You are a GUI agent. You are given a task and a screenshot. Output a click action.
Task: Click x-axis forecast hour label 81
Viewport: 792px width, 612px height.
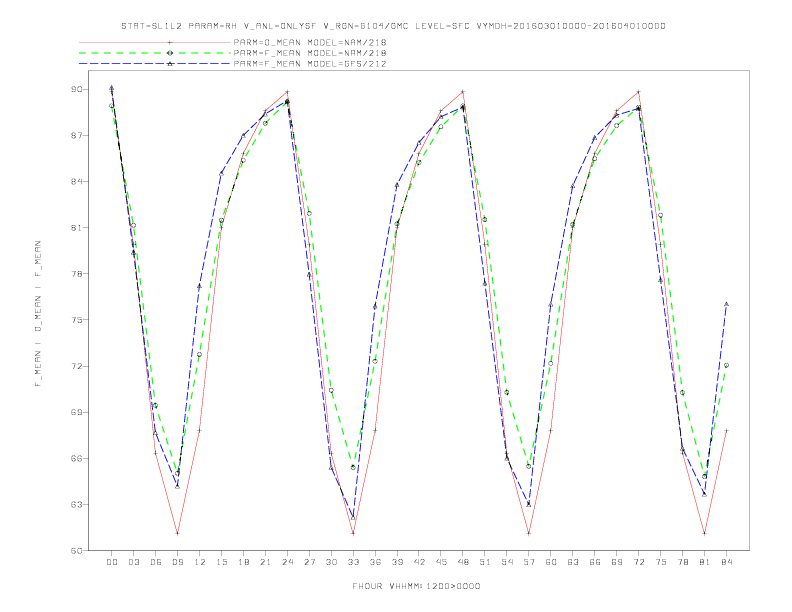pyautogui.click(x=705, y=562)
